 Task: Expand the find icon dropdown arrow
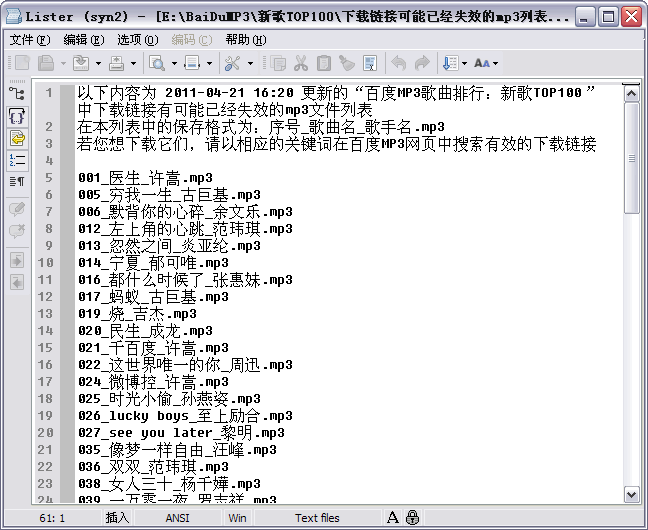pos(174,64)
